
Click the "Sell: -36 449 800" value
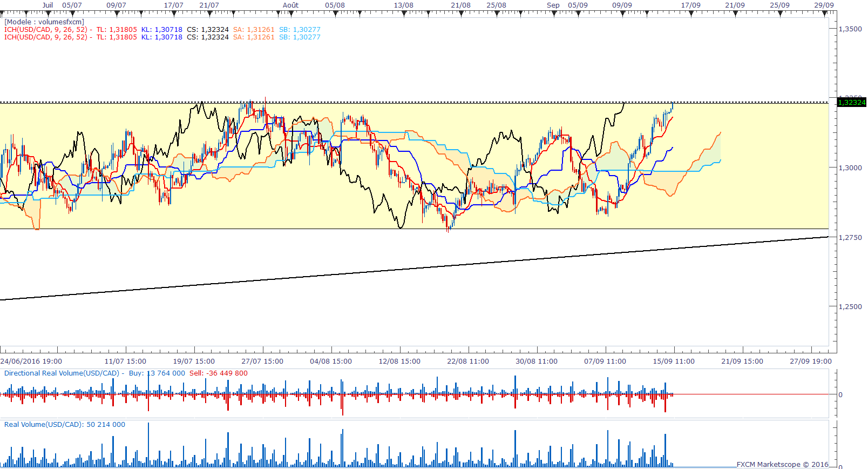pos(219,373)
